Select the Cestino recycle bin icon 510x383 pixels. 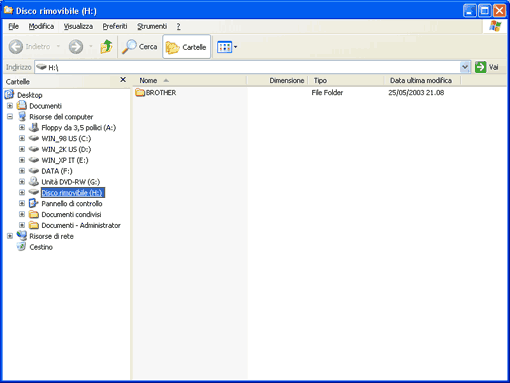[21, 247]
